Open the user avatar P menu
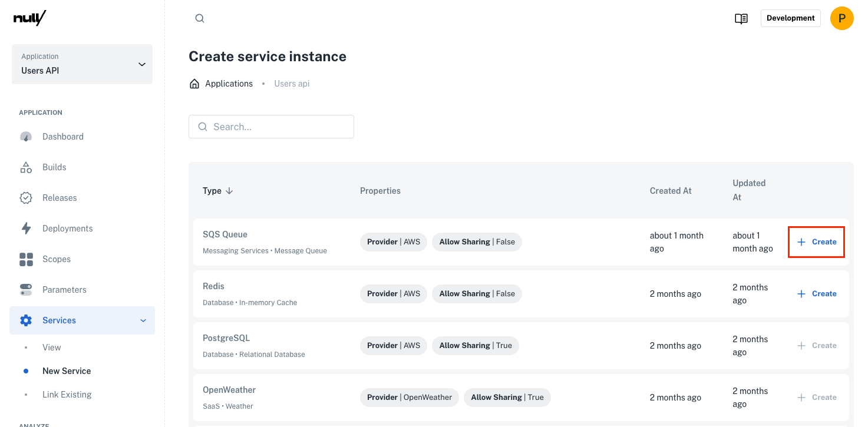 (841, 18)
